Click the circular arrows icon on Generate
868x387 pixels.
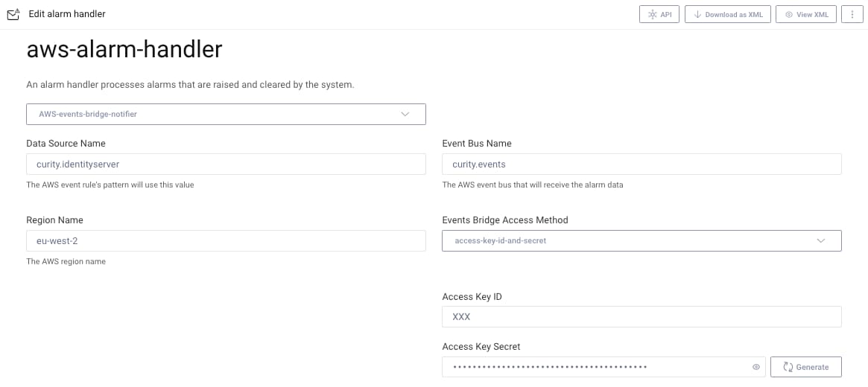pyautogui.click(x=787, y=367)
